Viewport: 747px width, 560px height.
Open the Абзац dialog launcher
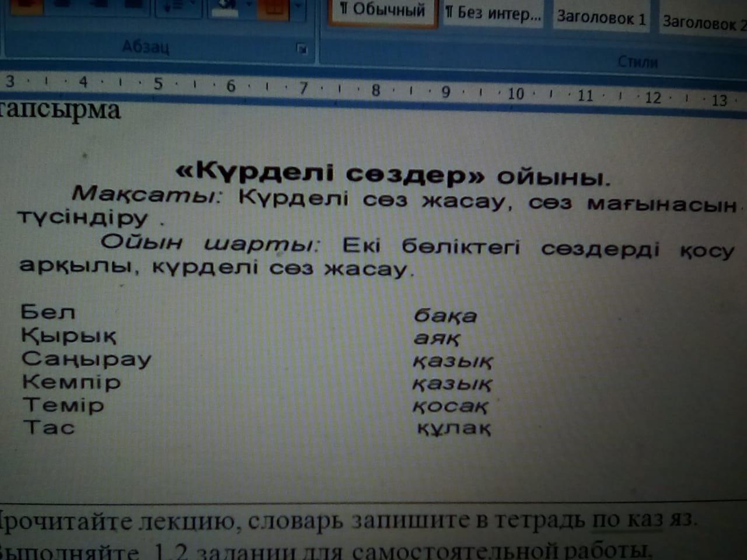click(302, 49)
